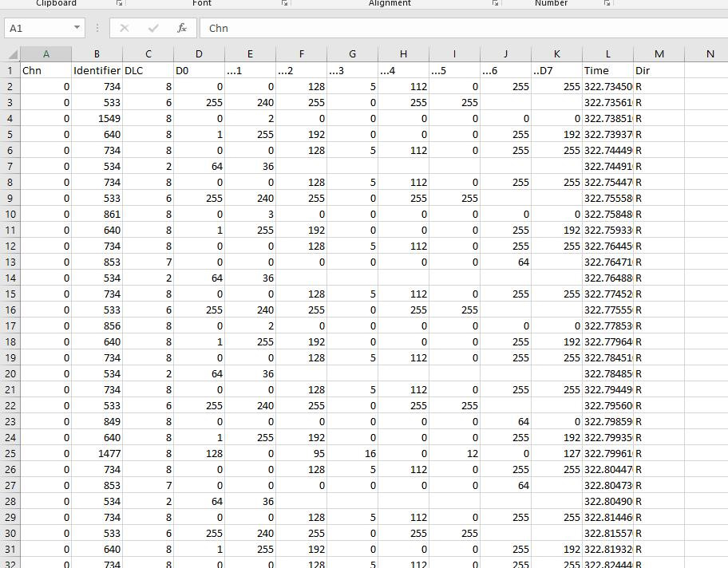Click the Enter checkmark icon
This screenshot has width=728, height=568.
tap(152, 28)
